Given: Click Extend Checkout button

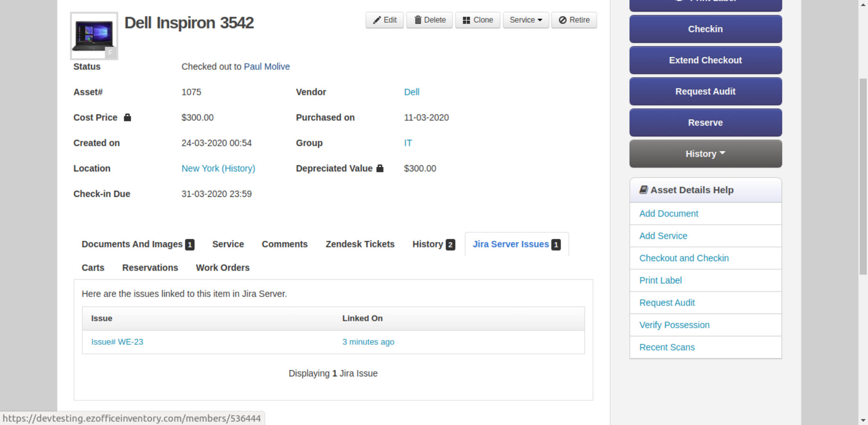Looking at the screenshot, I should 705,60.
